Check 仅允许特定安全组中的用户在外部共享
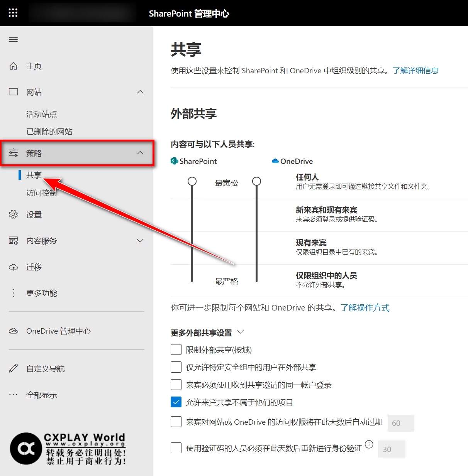This screenshot has width=468, height=476. click(176, 367)
